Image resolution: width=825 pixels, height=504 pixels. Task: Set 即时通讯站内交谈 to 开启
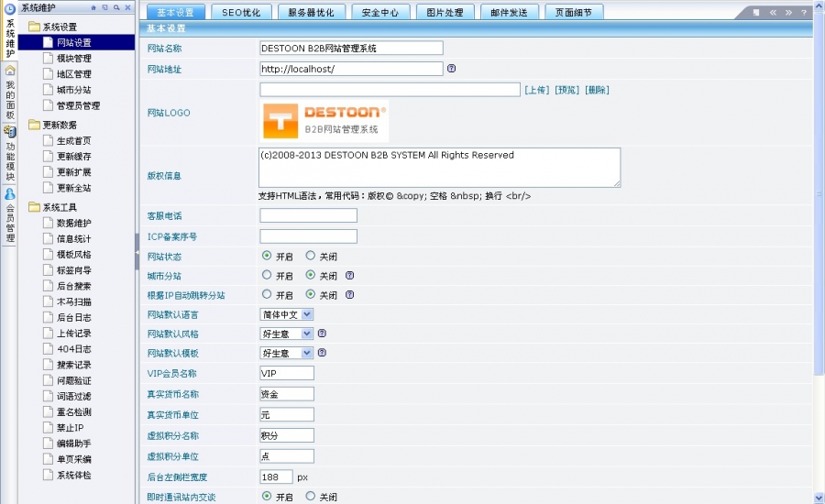(x=267, y=496)
